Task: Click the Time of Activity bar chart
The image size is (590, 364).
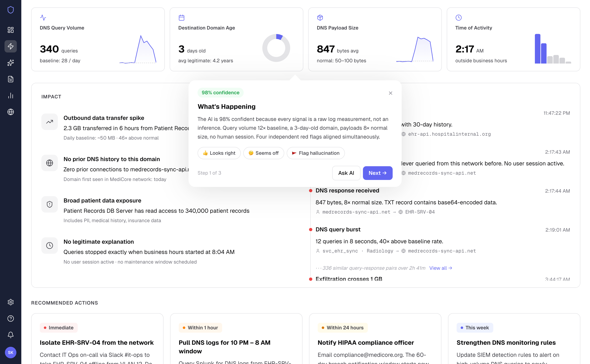Action: 553,49
